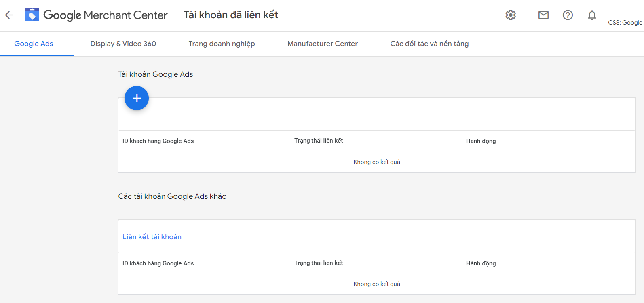Click the back arrow icon
This screenshot has width=644, height=303.
pos(9,15)
